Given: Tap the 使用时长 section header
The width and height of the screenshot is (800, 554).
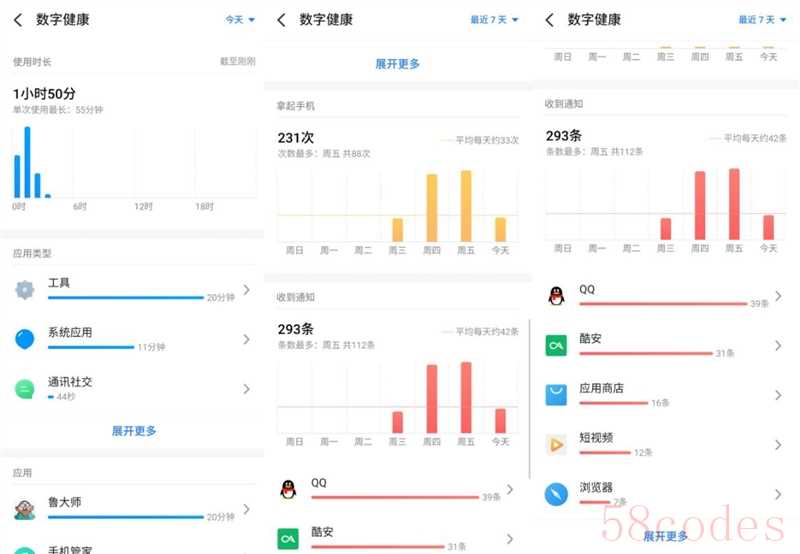Looking at the screenshot, I should (x=32, y=62).
